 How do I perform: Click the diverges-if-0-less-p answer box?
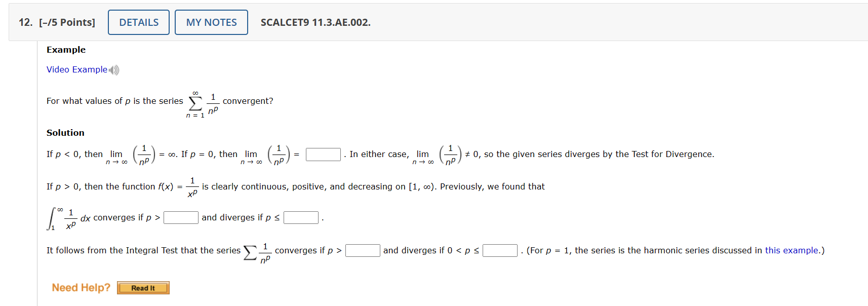click(x=500, y=250)
